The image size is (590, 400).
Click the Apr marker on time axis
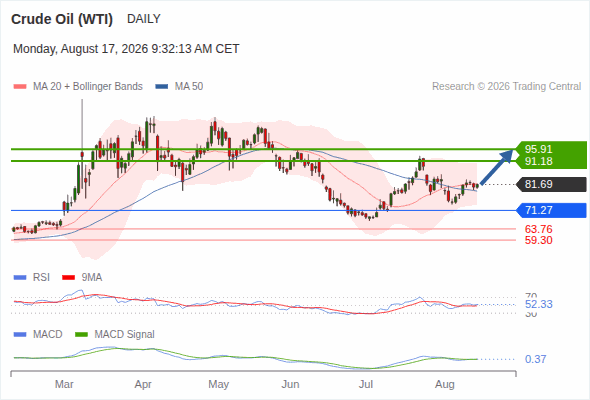[x=143, y=385]
